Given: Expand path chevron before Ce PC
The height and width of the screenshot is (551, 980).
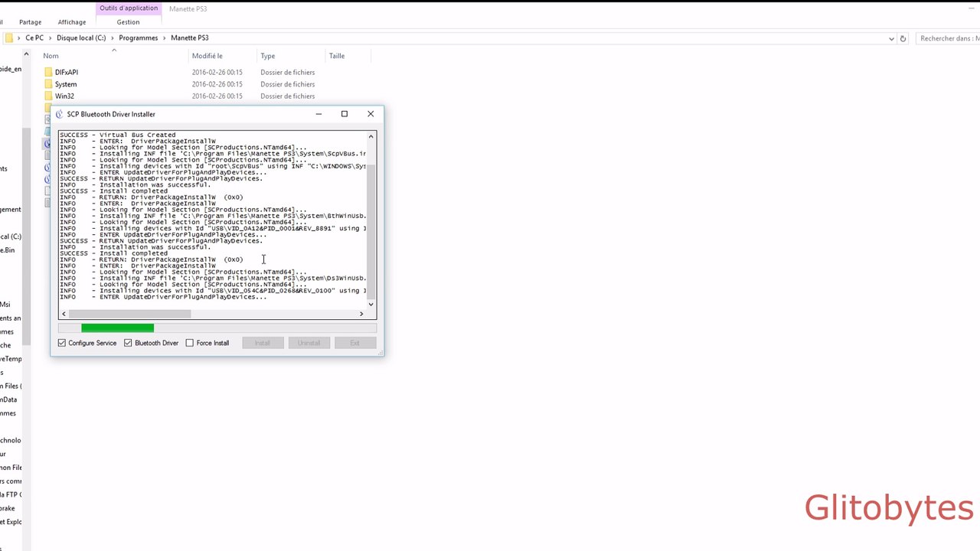Looking at the screenshot, I should pyautogui.click(x=19, y=37).
